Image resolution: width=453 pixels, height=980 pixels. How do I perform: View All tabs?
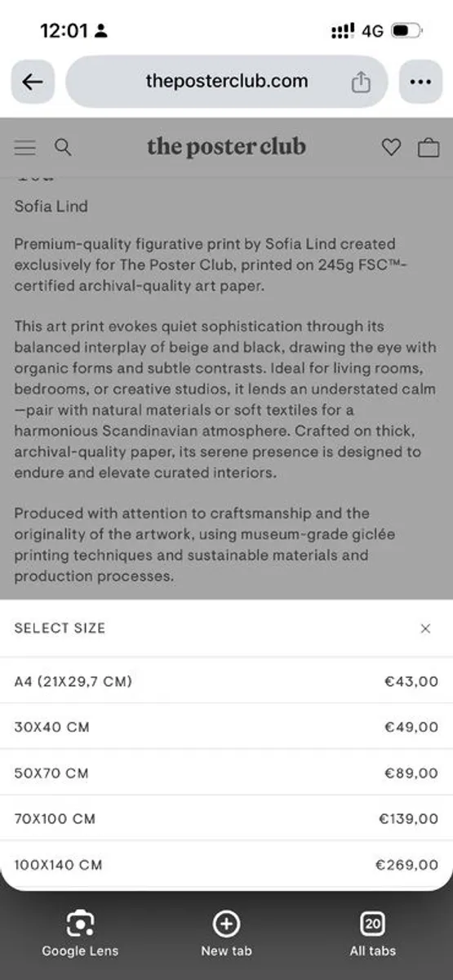point(373,934)
